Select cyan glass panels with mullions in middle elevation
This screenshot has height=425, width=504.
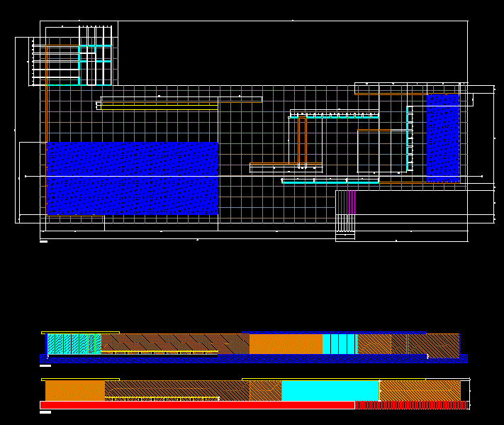coord(340,344)
